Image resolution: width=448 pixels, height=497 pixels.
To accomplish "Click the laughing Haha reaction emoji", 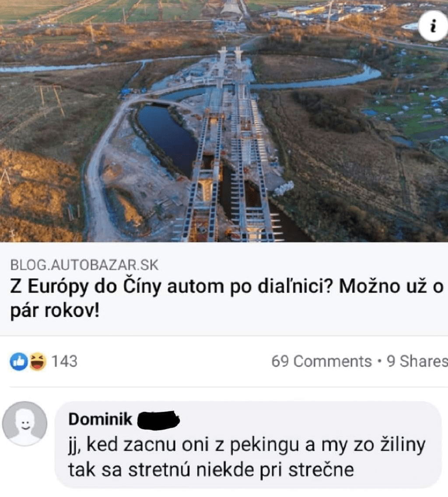I will click(38, 361).
